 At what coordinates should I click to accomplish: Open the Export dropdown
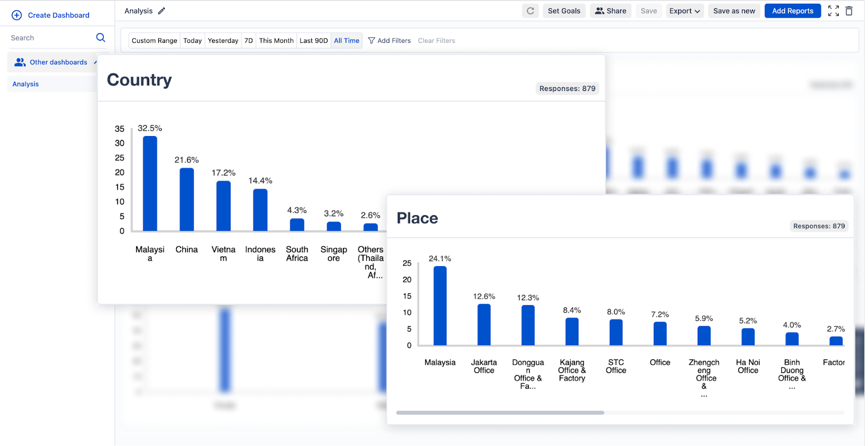pos(685,11)
